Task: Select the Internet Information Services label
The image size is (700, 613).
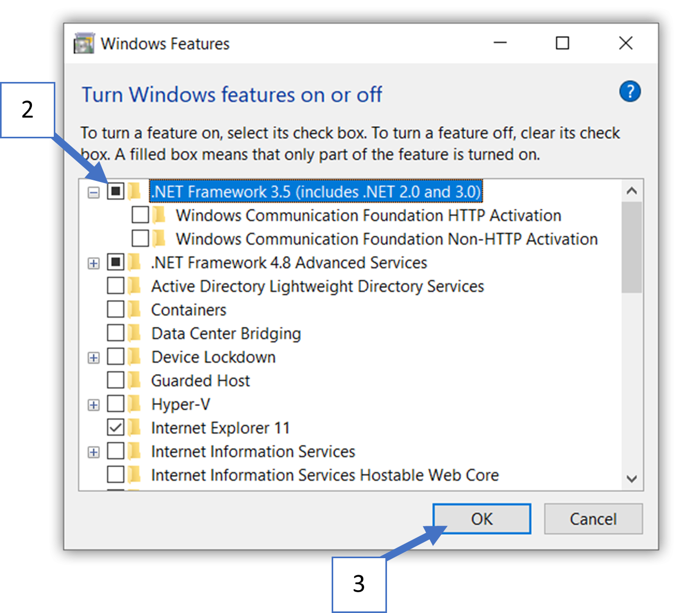Action: pos(253,451)
